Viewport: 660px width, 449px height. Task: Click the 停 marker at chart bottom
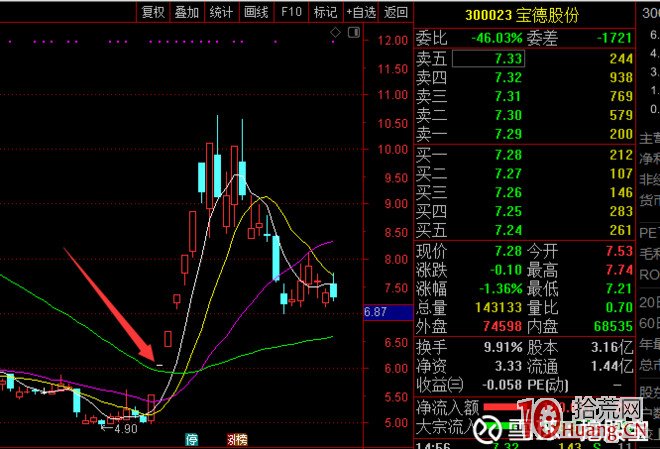[x=192, y=440]
